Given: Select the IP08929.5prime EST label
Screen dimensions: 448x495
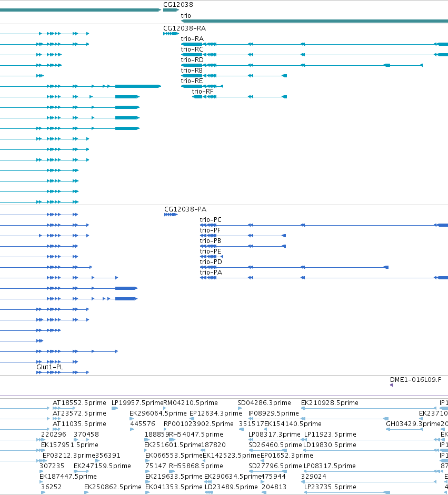Looking at the screenshot, I should [274, 413].
